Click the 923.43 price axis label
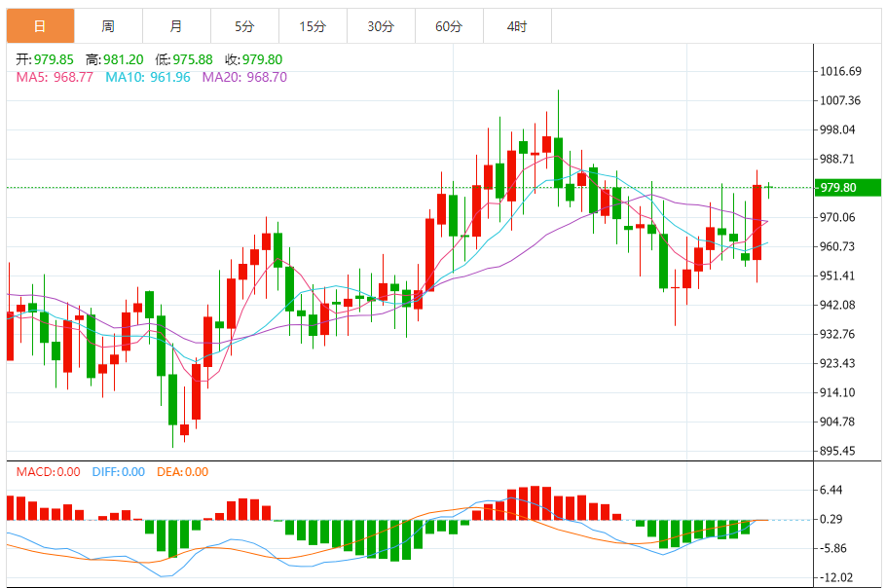 (838, 363)
